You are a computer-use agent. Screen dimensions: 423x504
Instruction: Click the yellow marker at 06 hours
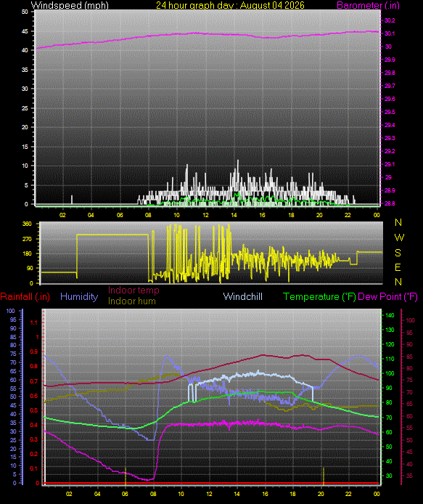click(126, 476)
